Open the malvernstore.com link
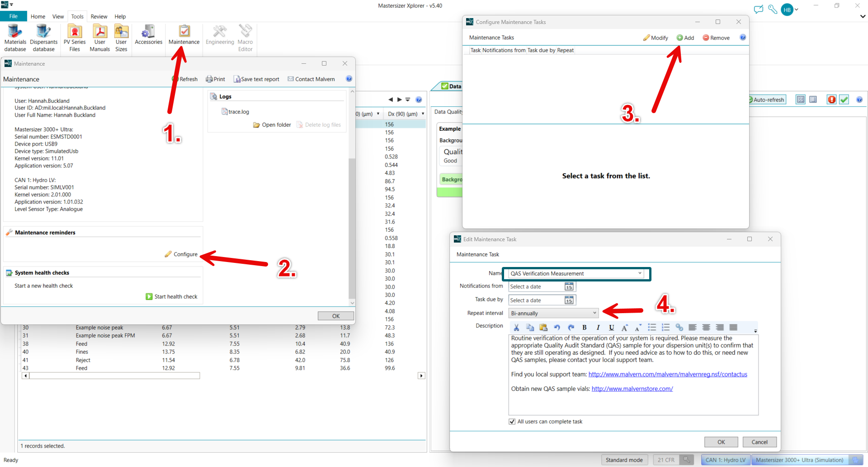The image size is (868, 467). pos(632,389)
